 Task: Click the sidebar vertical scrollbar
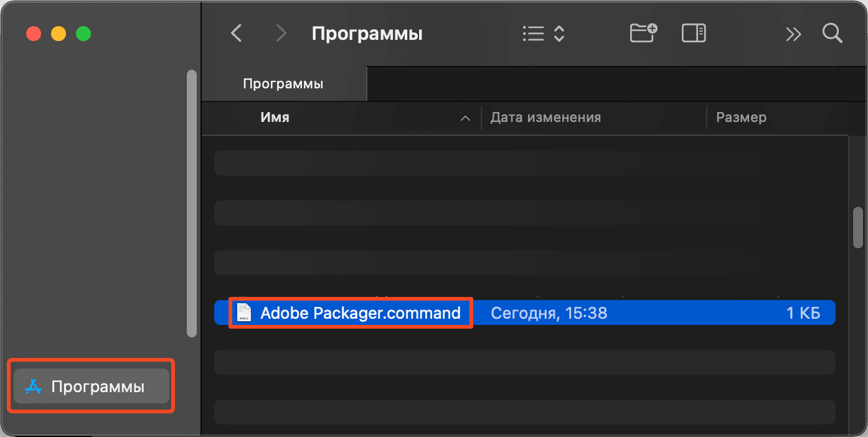coord(192,204)
